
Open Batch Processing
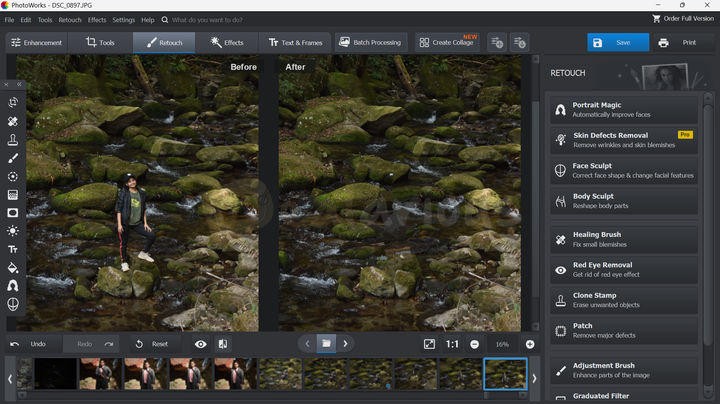[x=370, y=43]
